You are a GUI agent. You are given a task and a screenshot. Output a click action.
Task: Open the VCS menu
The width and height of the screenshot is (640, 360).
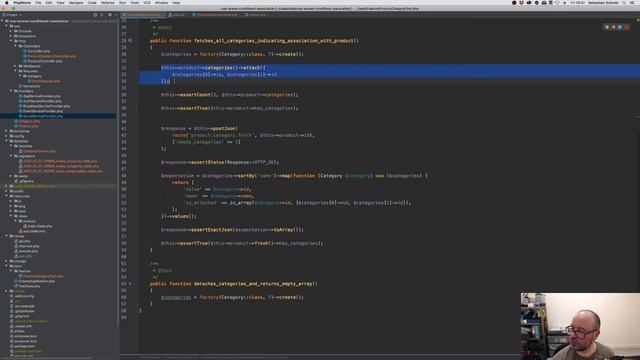tap(147, 3)
